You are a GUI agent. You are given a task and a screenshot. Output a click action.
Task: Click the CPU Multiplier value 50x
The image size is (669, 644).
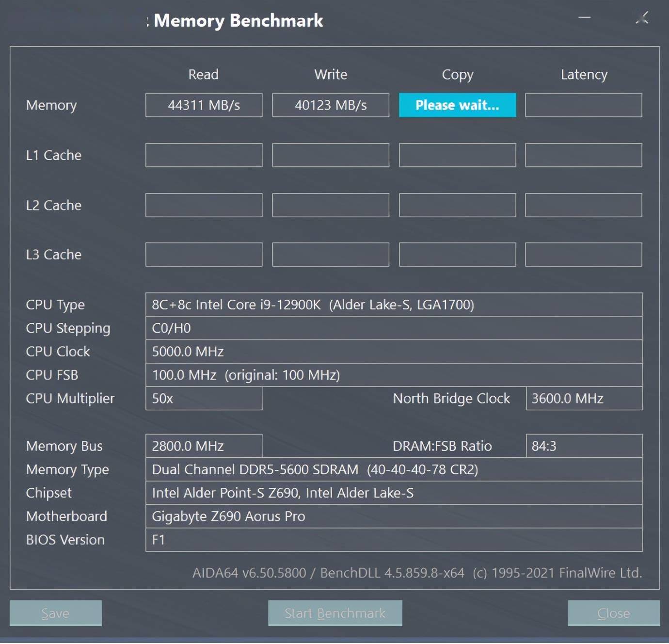point(204,398)
